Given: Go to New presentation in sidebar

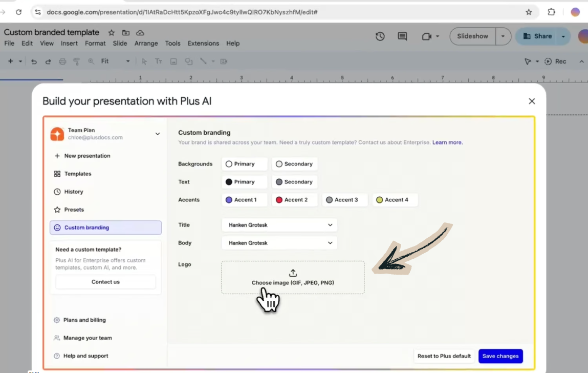Looking at the screenshot, I should click(106, 156).
